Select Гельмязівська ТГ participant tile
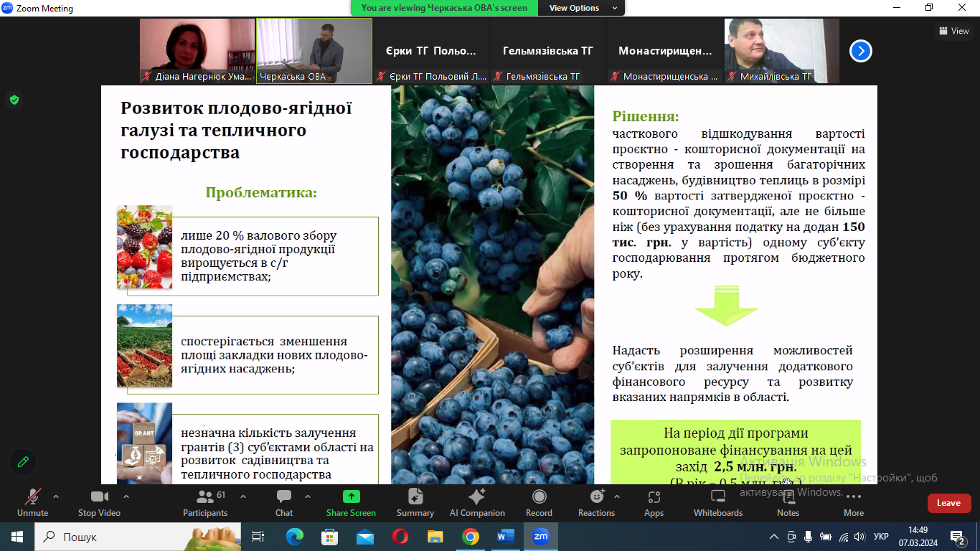980x551 pixels. pos(548,51)
